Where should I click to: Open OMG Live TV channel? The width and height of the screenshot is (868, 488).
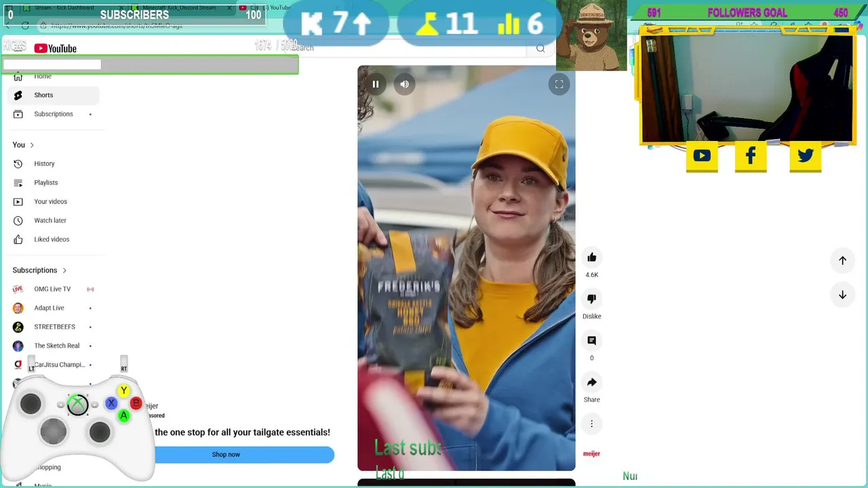pyautogui.click(x=54, y=289)
